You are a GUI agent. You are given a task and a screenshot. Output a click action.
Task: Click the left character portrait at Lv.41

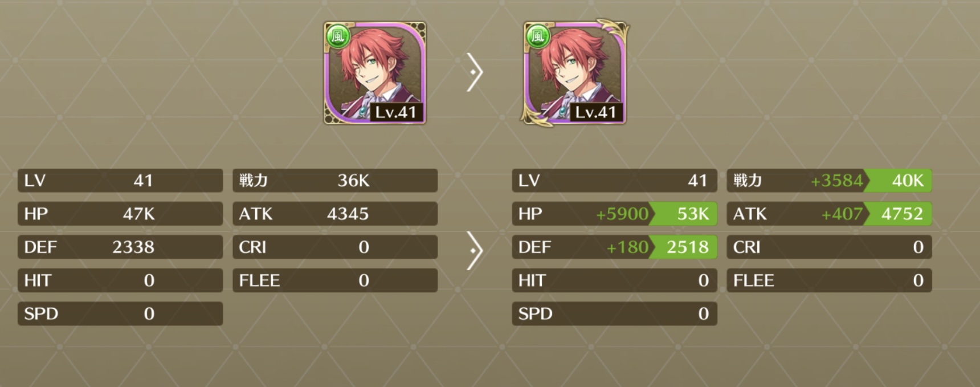point(375,73)
